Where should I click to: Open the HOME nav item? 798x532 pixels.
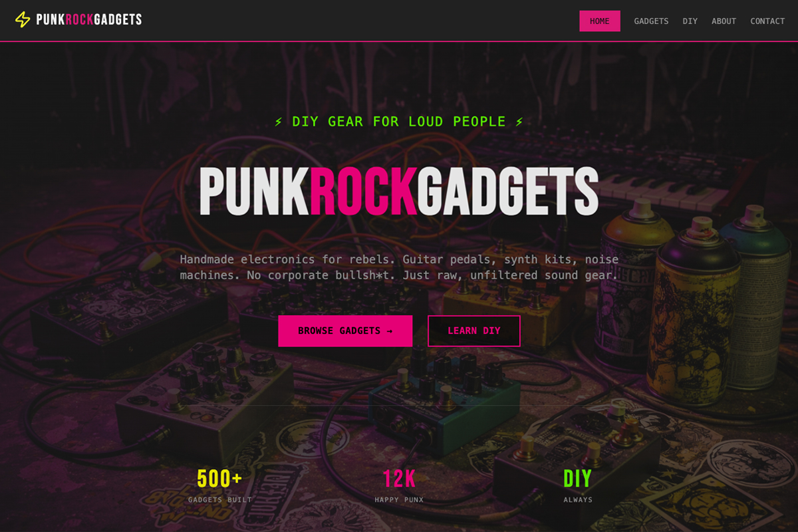[600, 21]
